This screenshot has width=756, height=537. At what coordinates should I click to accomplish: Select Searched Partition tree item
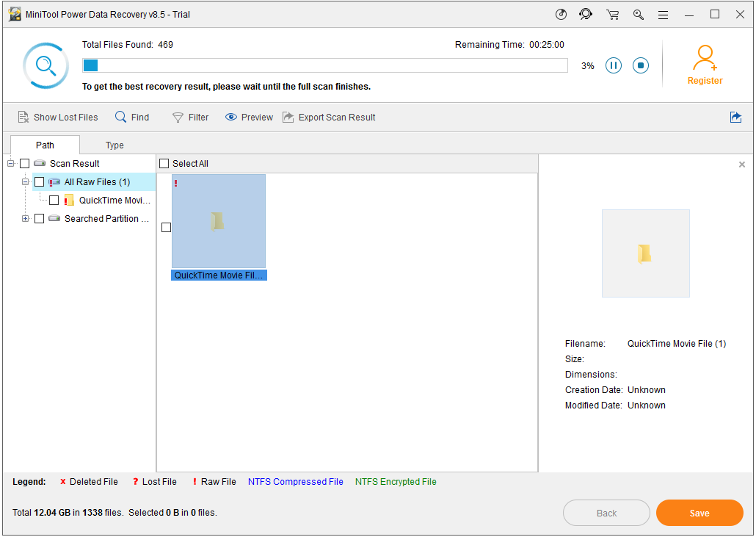coord(106,219)
